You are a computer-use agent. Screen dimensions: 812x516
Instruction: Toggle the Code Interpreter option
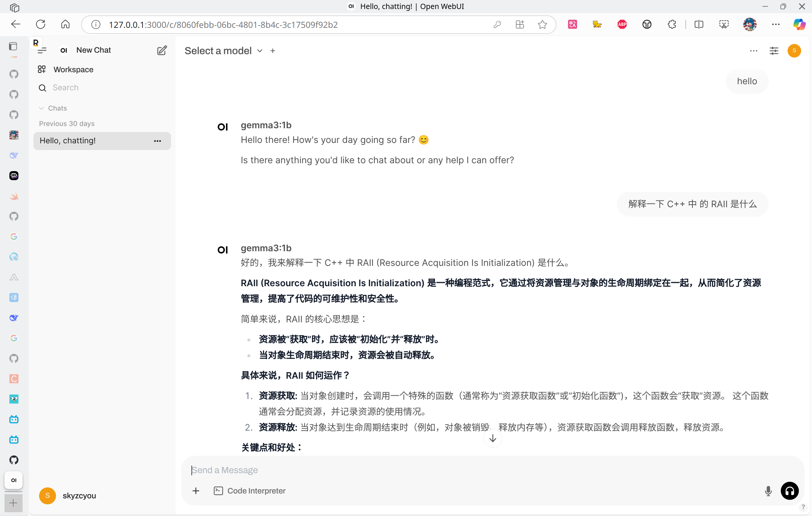(x=250, y=491)
